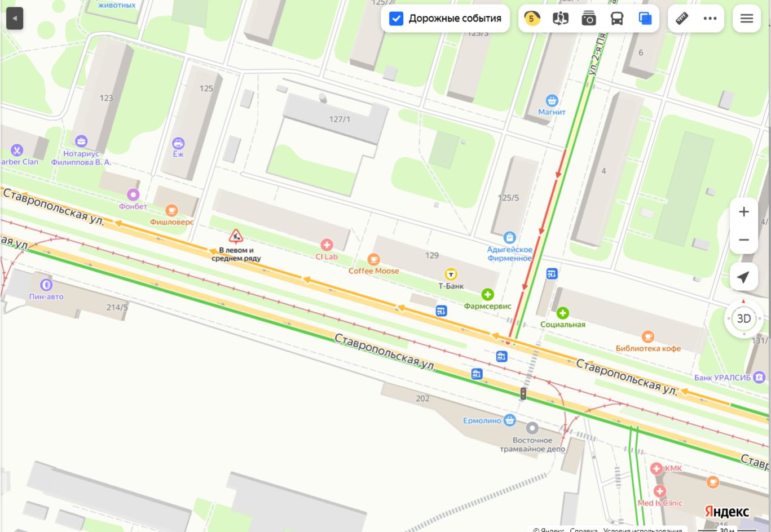Open street panoramas icon in toolbar
Image resolution: width=771 pixels, height=532 pixels.
(560, 19)
